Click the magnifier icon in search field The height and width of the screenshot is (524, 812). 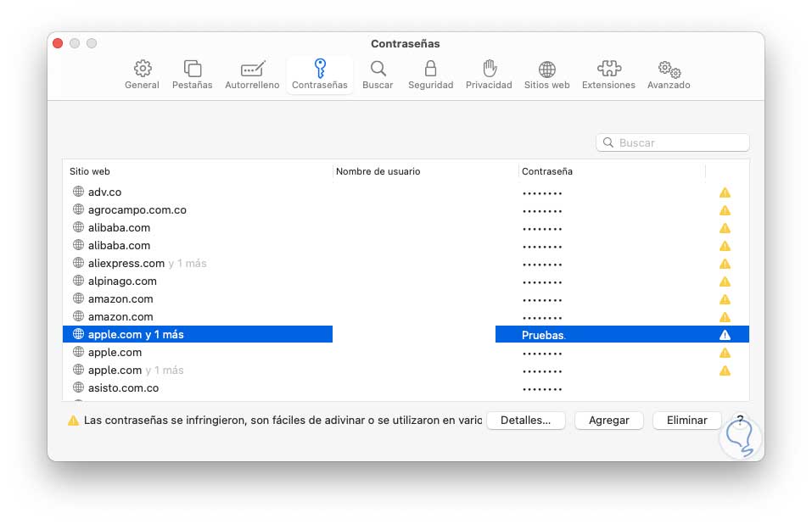click(x=608, y=142)
